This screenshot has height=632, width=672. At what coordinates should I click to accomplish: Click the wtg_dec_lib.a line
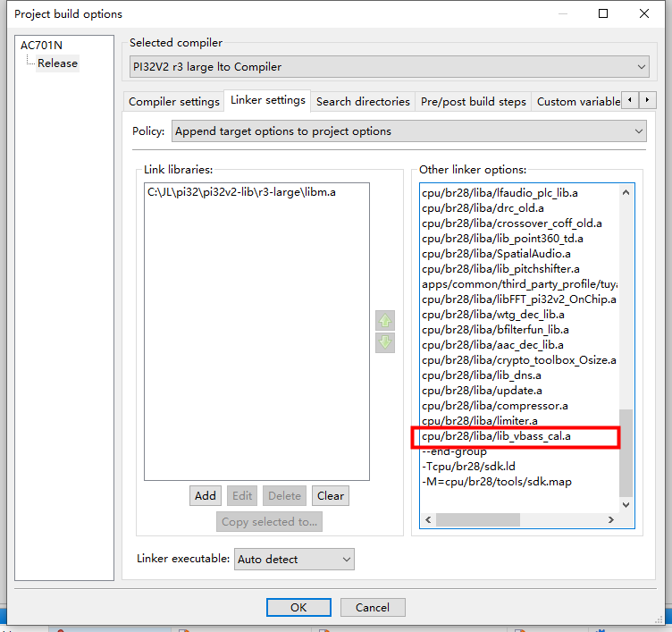pyautogui.click(x=493, y=315)
